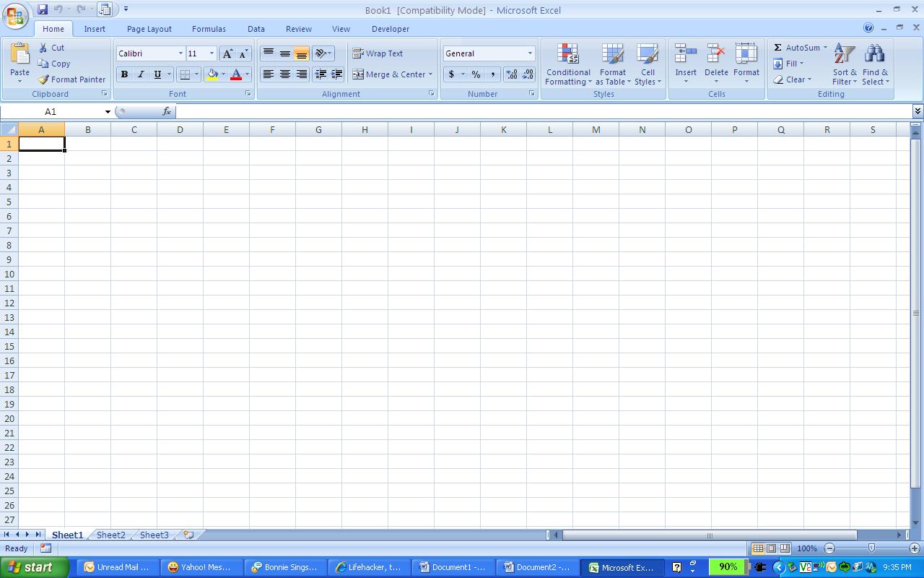This screenshot has height=578, width=924.
Task: Click the Increase Decimal icon
Action: pos(512,74)
